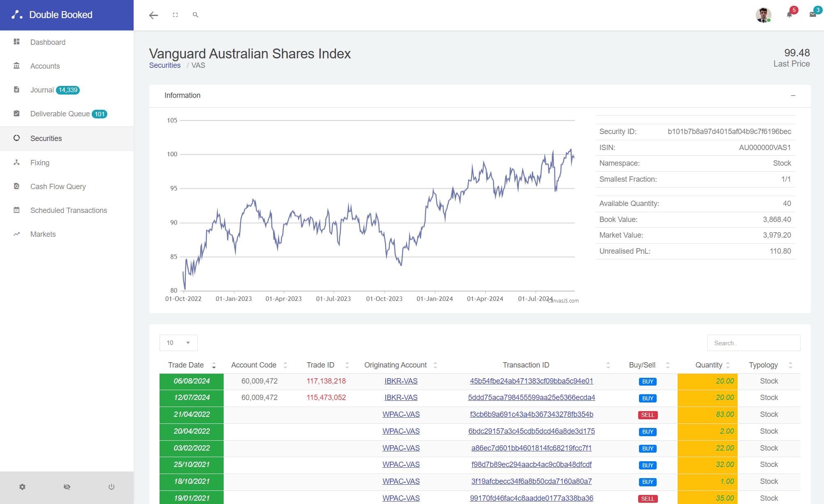The image size is (824, 504).
Task: Select the Markets trend icon
Action: (16, 234)
